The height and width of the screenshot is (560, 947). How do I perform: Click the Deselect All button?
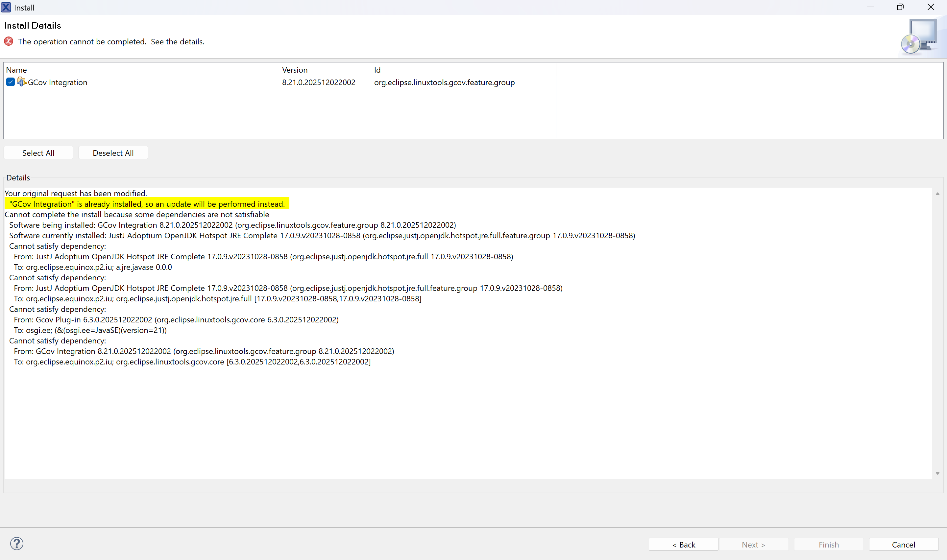(x=113, y=153)
